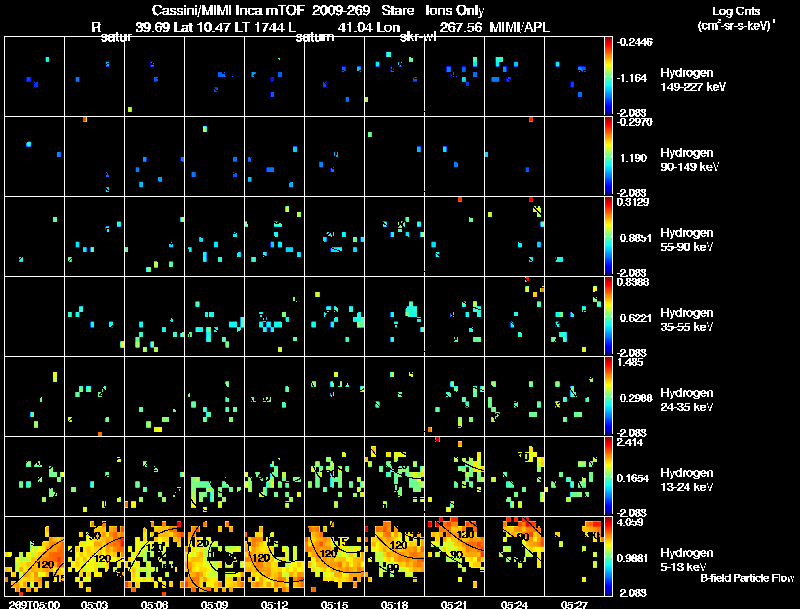Open the 35-55 keV image panel at 05:18

(394, 316)
